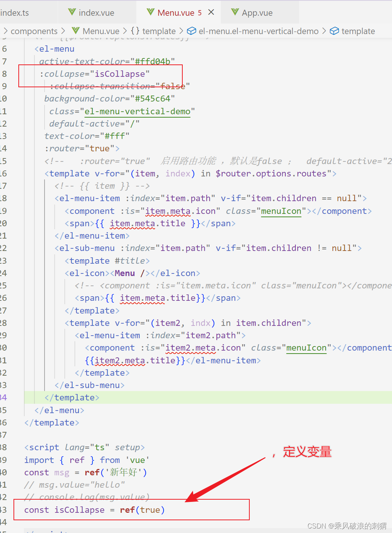Image resolution: width=392 pixels, height=533 pixels.
Task: Click the text-color="#fff" attribute
Action: (87, 136)
